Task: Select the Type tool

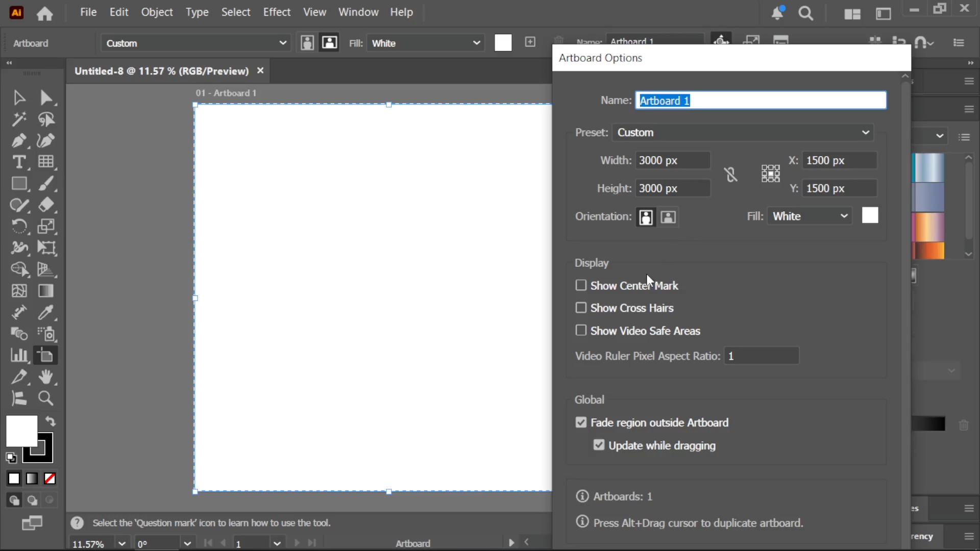Action: [x=19, y=162]
